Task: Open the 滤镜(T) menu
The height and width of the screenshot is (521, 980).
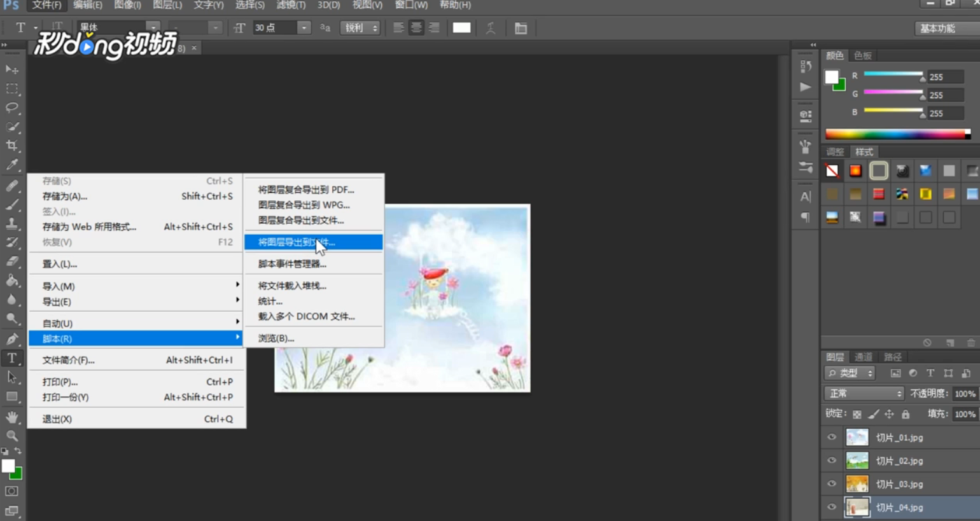Action: [x=291, y=5]
